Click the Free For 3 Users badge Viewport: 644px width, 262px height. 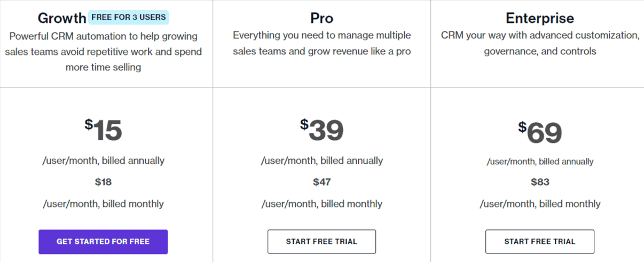click(129, 17)
